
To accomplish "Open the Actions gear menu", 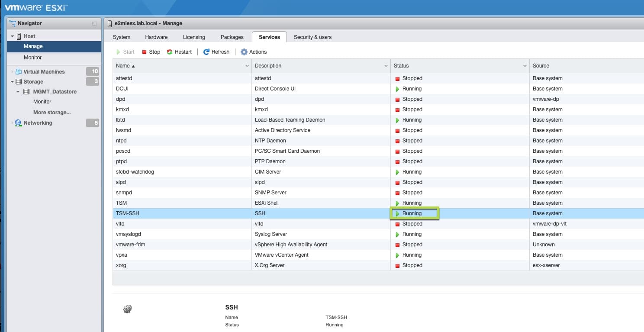I will point(254,52).
